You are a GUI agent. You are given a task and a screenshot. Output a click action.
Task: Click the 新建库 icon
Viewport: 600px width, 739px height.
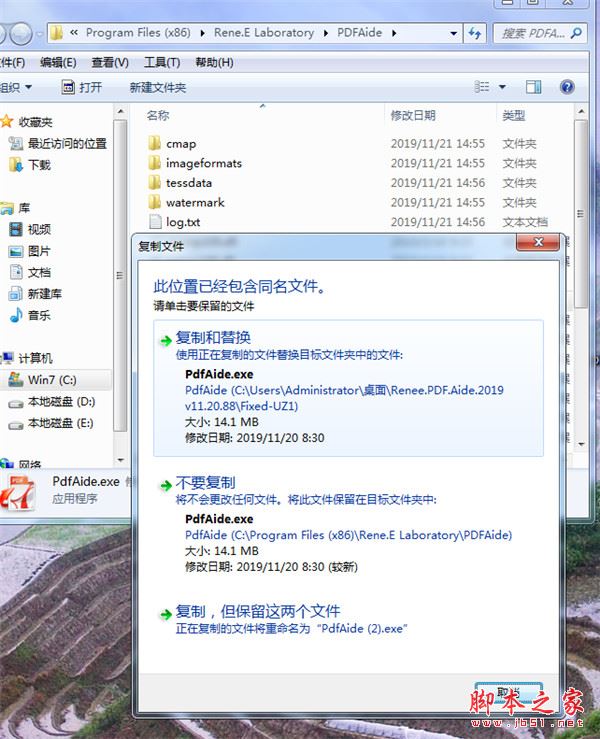(x=16, y=294)
